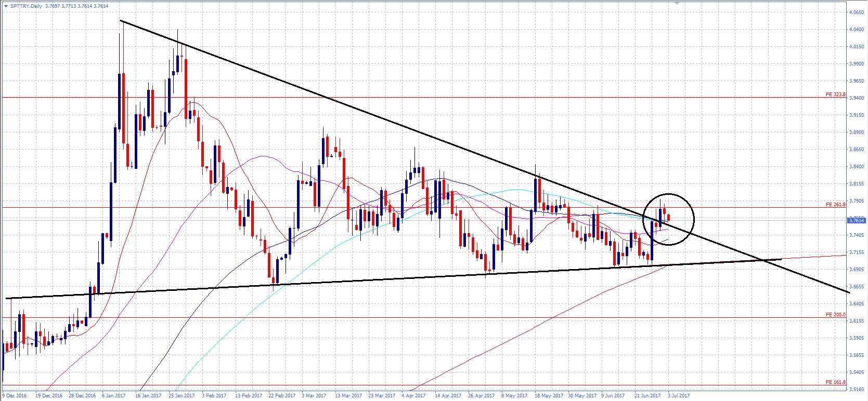The height and width of the screenshot is (401, 868).
Task: Click the FE 200.0 Fibonacci level label
Action: click(x=836, y=315)
